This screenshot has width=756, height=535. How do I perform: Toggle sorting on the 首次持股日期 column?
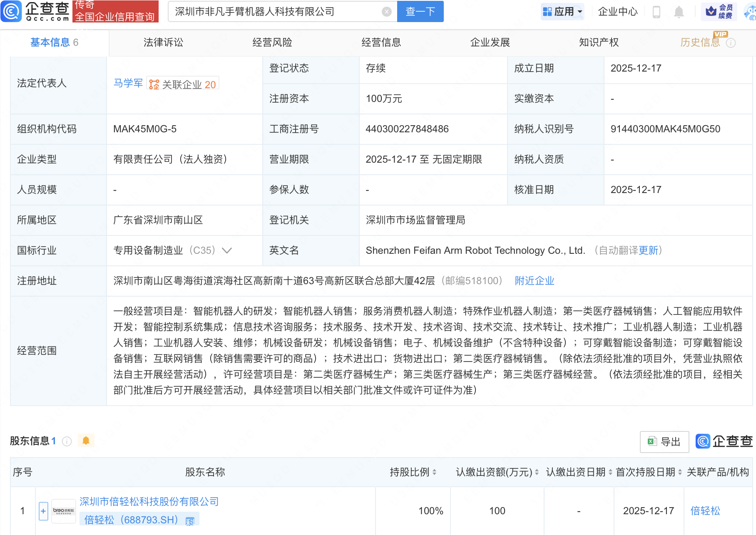pos(679,472)
